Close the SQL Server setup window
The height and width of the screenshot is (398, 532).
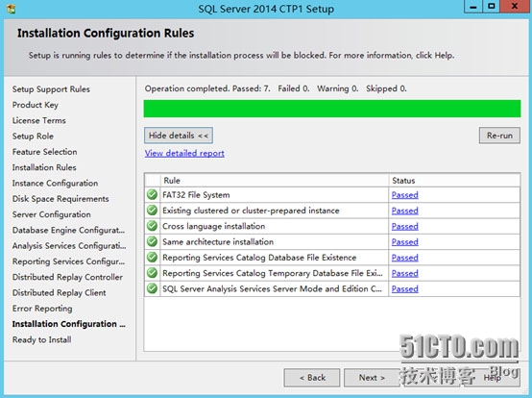point(515,6)
